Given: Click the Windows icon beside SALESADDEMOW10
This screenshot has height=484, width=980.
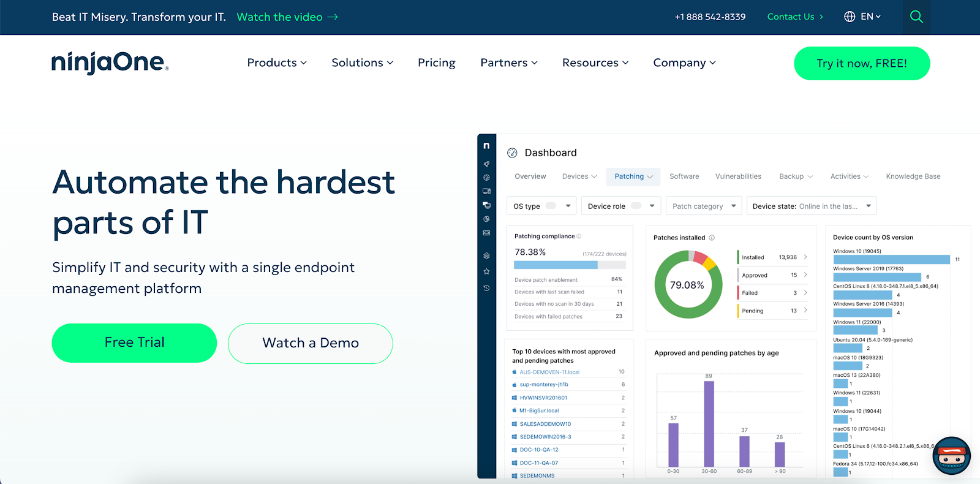Looking at the screenshot, I should 514,424.
